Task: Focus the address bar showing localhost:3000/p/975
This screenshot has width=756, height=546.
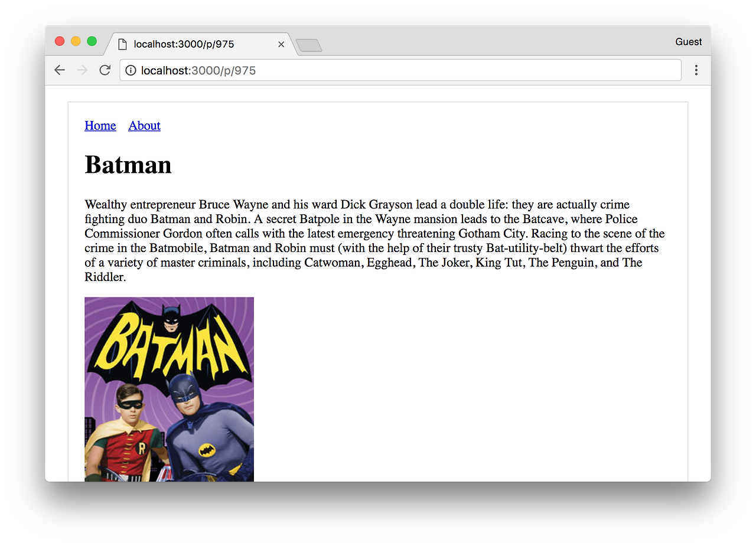Action: pos(400,70)
